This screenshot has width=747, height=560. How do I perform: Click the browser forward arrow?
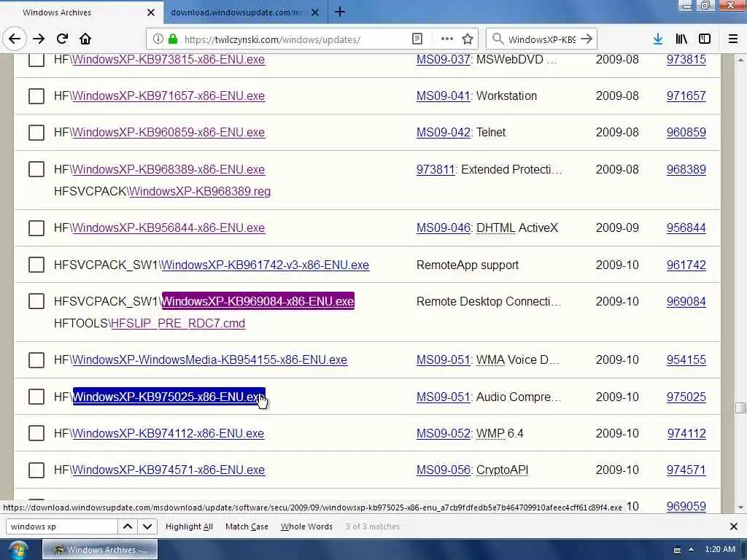pos(39,39)
